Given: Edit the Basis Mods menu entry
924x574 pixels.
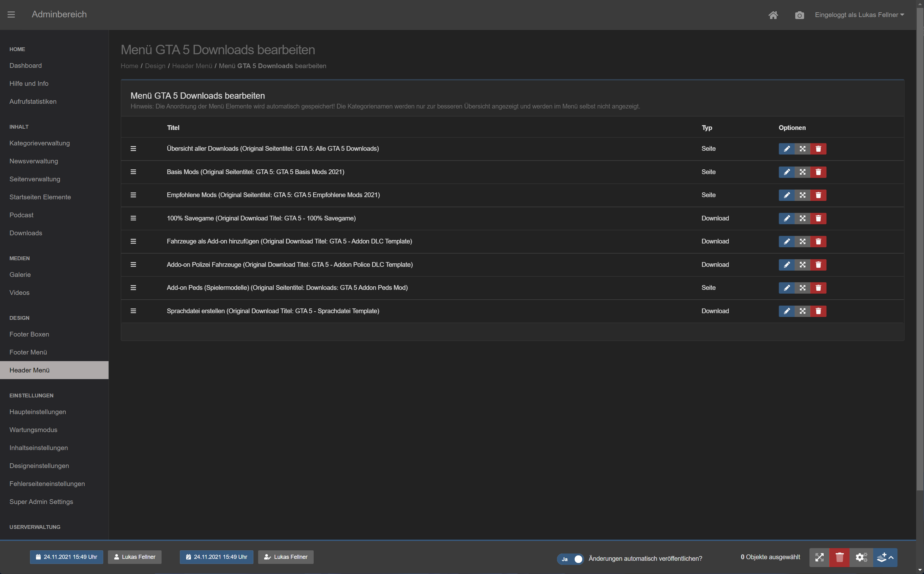Looking at the screenshot, I should (x=786, y=172).
